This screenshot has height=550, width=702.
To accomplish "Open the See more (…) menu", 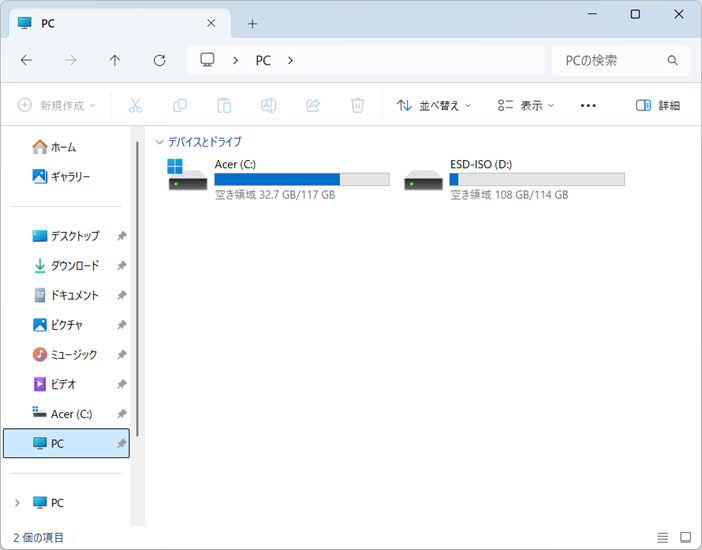I will point(588,105).
